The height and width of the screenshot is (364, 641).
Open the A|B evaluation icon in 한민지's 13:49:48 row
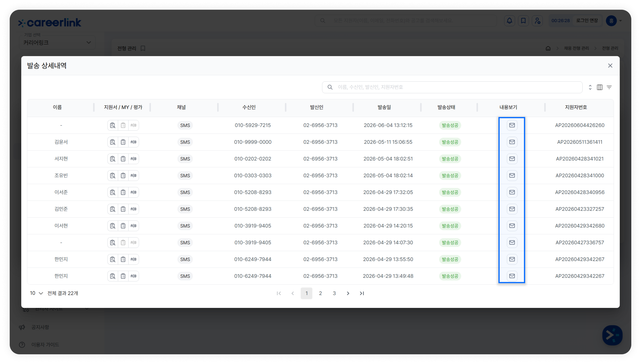click(x=134, y=276)
